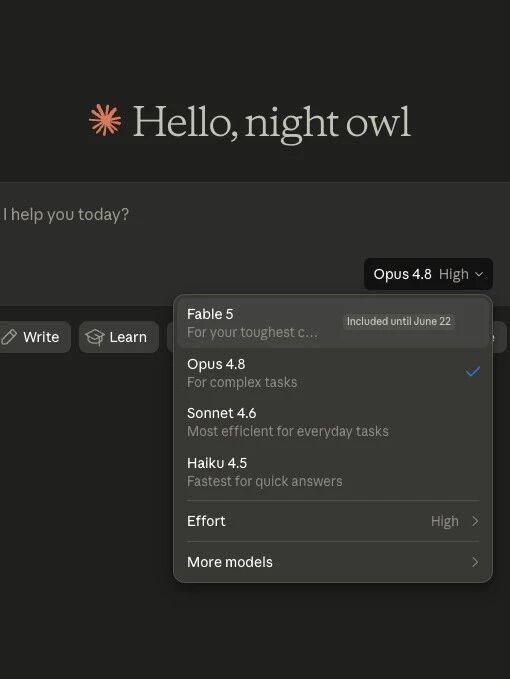The image size is (510, 679).
Task: Click the graduation cap icon on Learn
Action: point(94,337)
